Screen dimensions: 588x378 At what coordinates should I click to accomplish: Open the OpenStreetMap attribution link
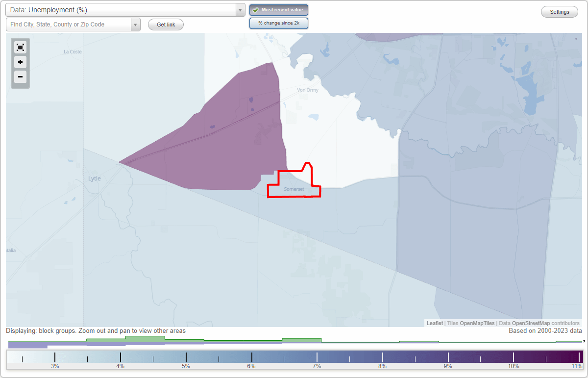click(531, 323)
